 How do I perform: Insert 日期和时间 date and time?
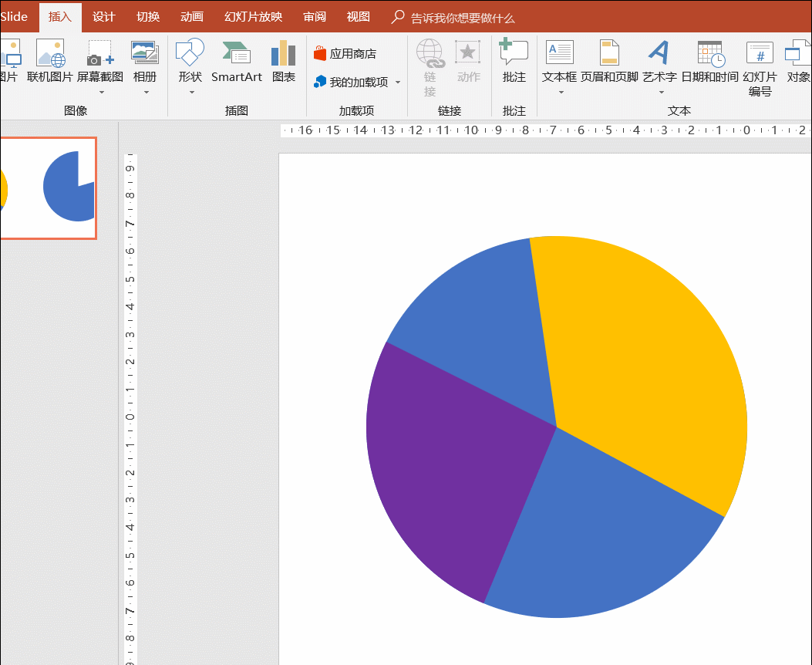[x=709, y=62]
